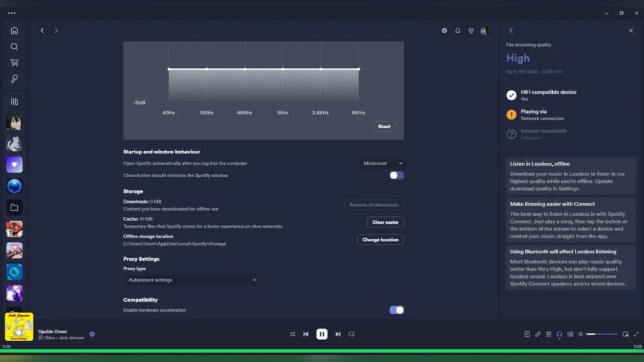Click the offline storage path text
The image size is (644, 362).
(175, 244)
